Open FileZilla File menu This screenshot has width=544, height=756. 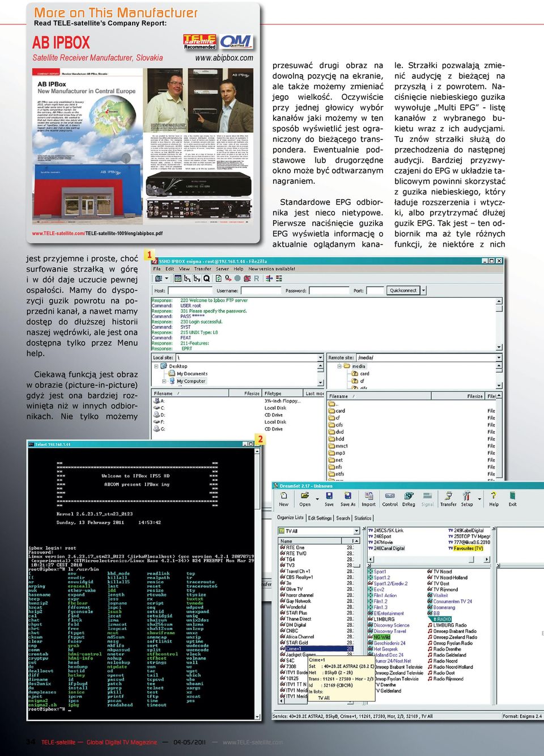click(x=157, y=269)
